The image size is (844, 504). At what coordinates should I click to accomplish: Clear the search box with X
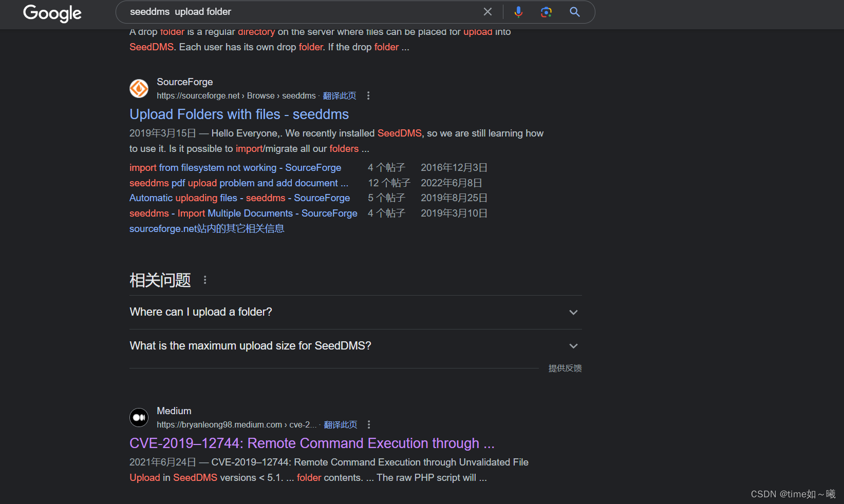pyautogui.click(x=487, y=12)
